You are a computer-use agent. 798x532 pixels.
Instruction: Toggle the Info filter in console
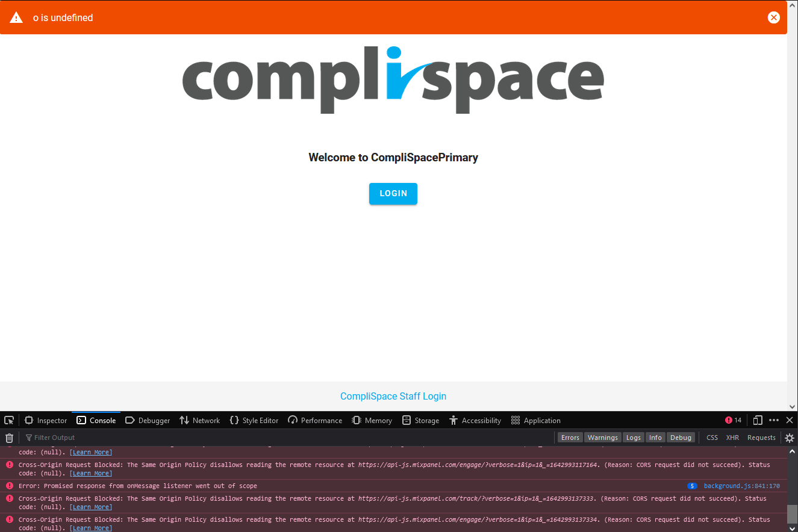pos(655,438)
